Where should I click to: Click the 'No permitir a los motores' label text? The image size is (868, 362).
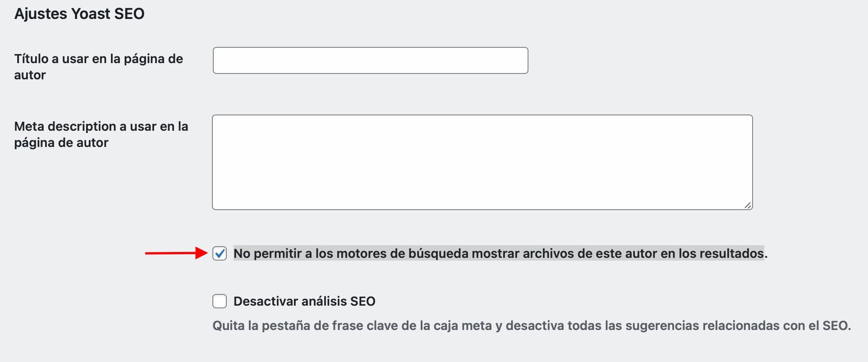point(501,253)
